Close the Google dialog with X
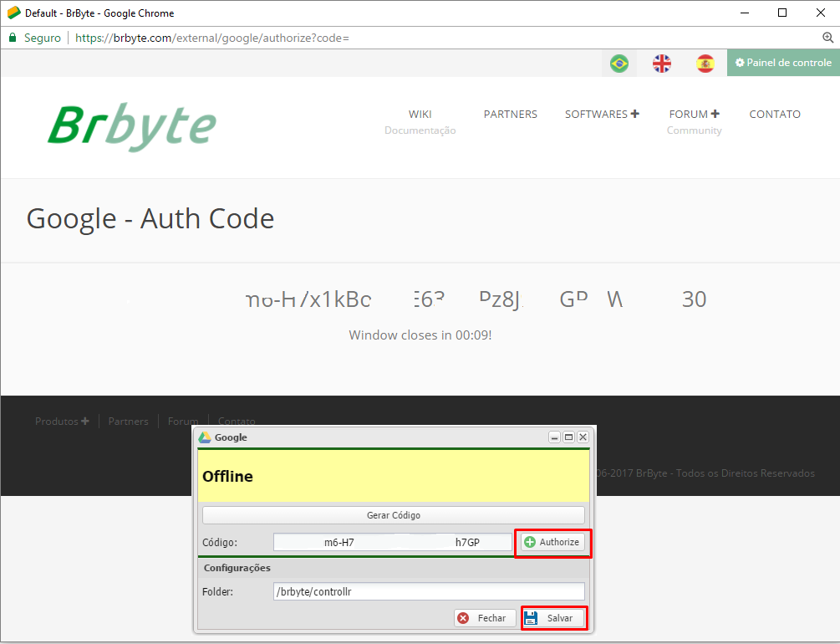The height and width of the screenshot is (644, 840). click(x=583, y=437)
